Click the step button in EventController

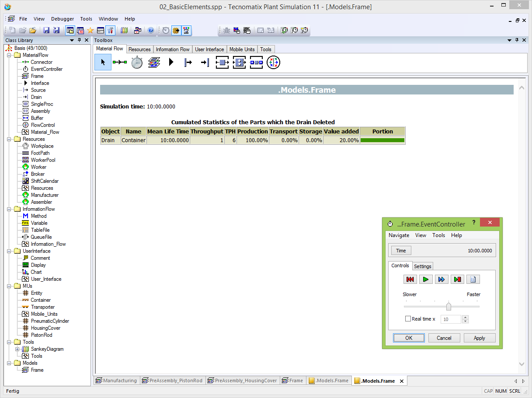[x=457, y=279]
